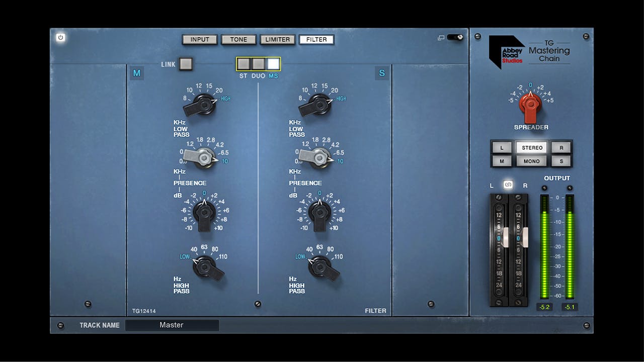Screen dimensions: 644x362
Task: Switch monitoring to MONO
Action: click(531, 161)
